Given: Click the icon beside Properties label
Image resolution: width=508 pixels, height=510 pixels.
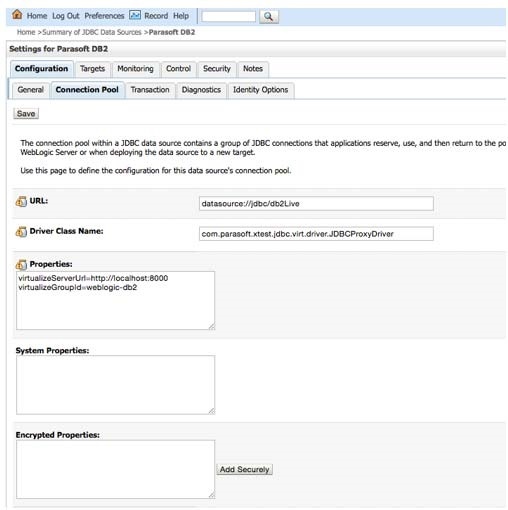Looking at the screenshot, I should coord(21,264).
